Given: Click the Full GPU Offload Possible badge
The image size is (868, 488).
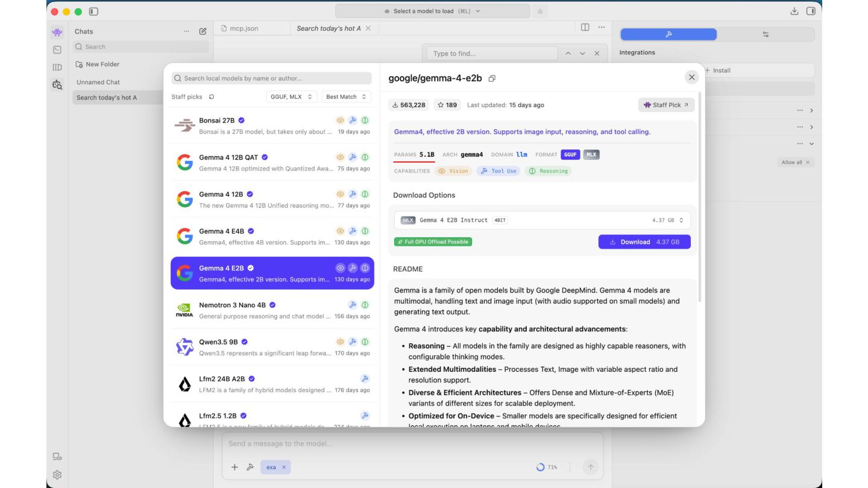Looking at the screenshot, I should point(433,242).
